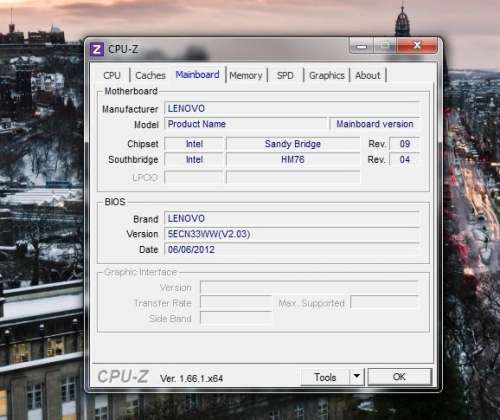Switch to the SPD tab

(x=285, y=76)
